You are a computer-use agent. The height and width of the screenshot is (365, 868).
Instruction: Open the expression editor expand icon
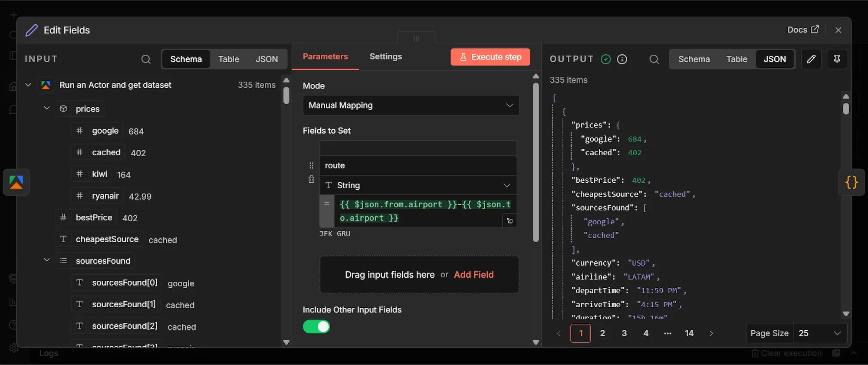(x=510, y=220)
